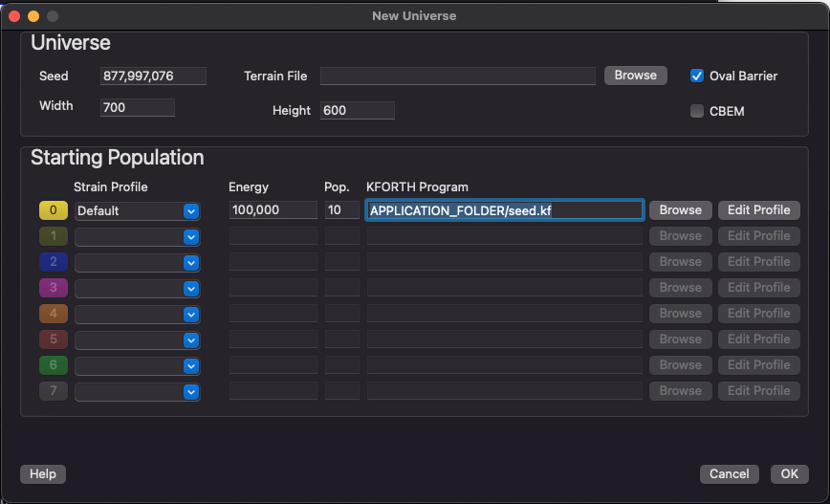The image size is (830, 504).
Task: Browse for strain 0 KFORTH program
Action: 680,210
